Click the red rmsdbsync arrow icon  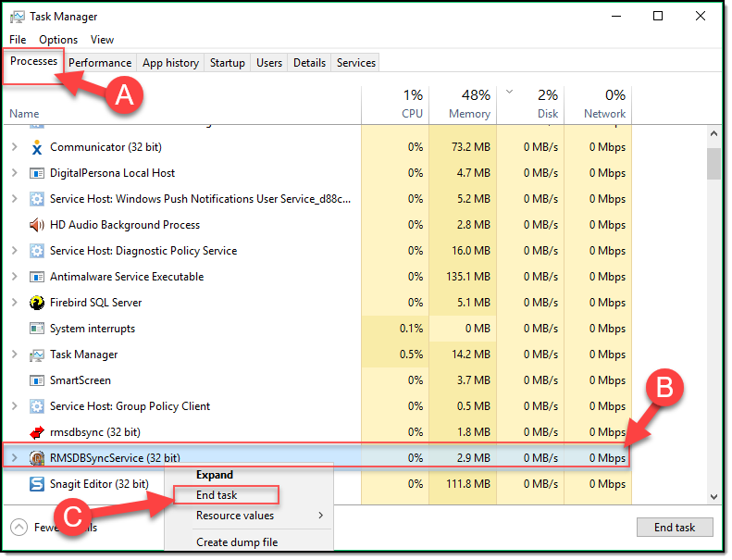click(x=37, y=432)
